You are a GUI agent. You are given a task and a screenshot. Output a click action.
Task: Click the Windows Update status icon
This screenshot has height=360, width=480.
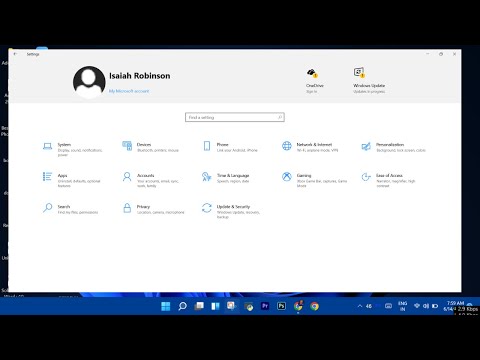pyautogui.click(x=359, y=72)
